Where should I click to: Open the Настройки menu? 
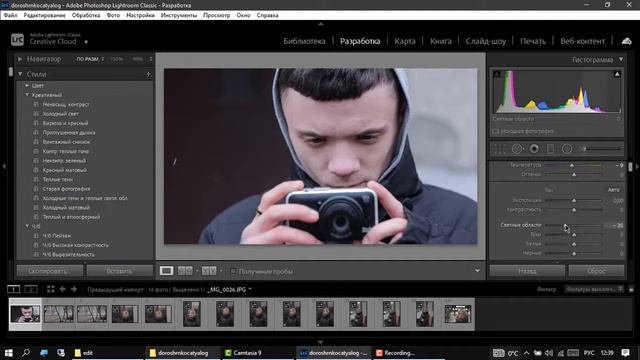point(140,15)
